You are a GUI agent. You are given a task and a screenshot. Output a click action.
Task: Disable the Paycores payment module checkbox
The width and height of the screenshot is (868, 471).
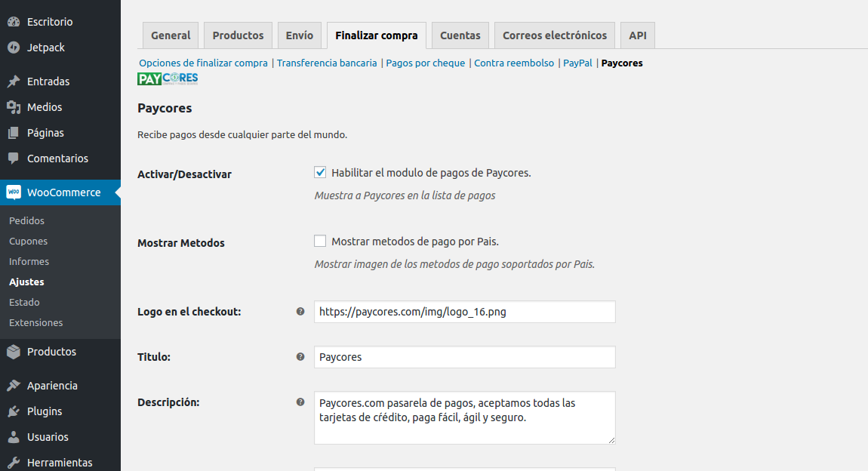tap(320, 172)
